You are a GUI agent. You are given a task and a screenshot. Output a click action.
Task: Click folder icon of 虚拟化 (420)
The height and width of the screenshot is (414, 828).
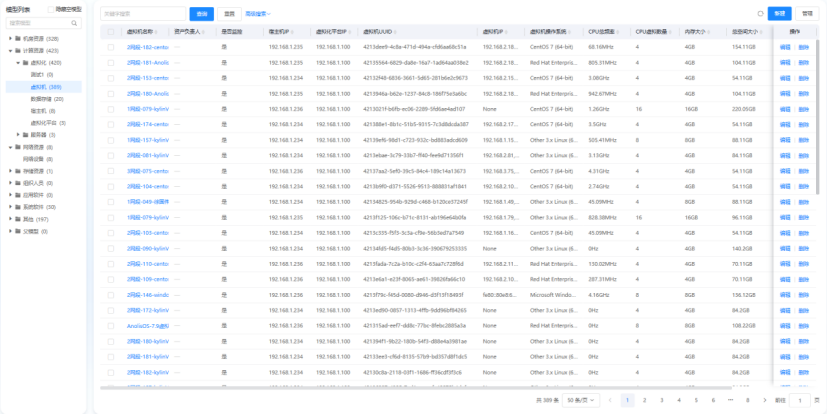[x=25, y=63]
